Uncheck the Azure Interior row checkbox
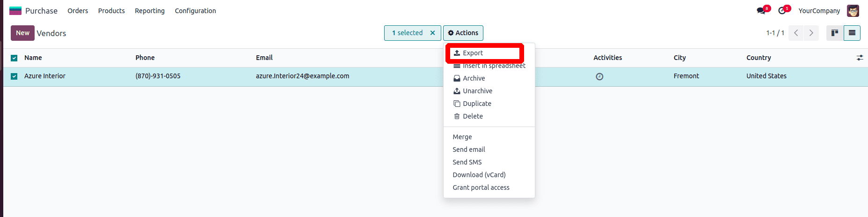The height and width of the screenshot is (217, 868). (14, 76)
